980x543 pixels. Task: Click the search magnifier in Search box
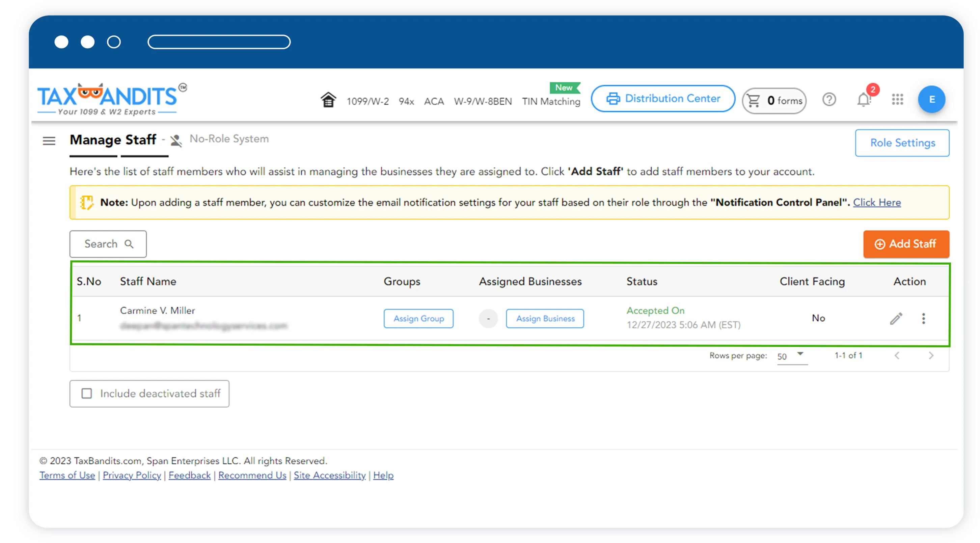pos(129,244)
